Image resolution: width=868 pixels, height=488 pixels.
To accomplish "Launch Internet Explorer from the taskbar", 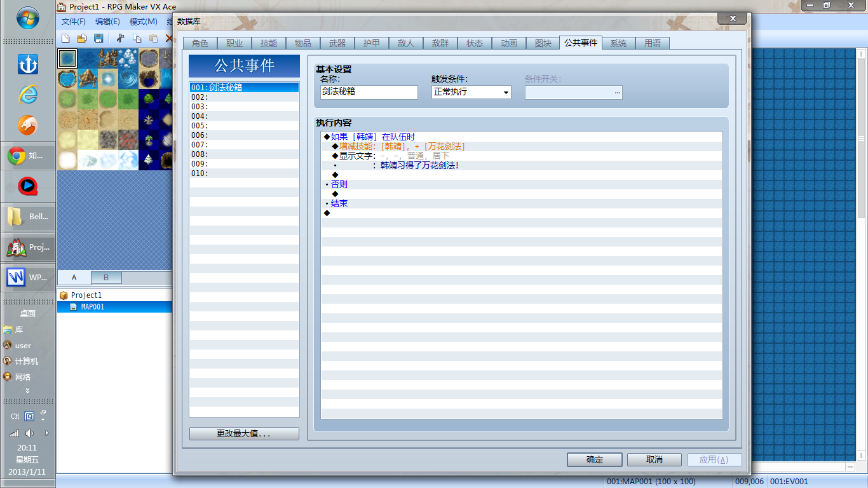I will (27, 94).
